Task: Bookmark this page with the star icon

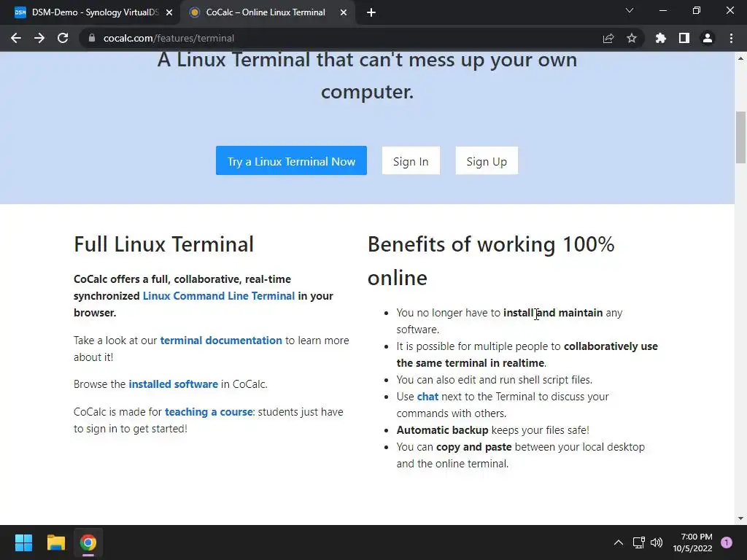Action: pyautogui.click(x=632, y=38)
